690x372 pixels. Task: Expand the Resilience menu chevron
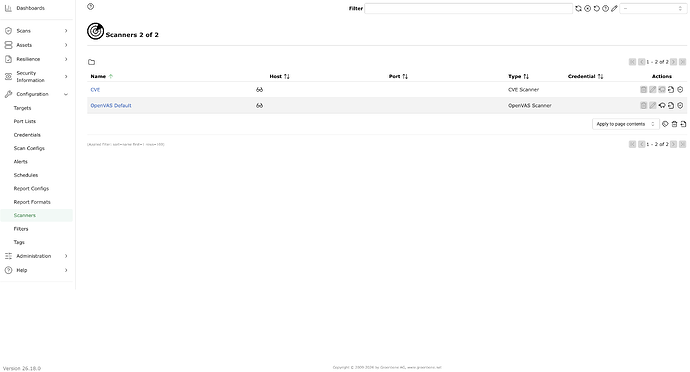coord(66,59)
